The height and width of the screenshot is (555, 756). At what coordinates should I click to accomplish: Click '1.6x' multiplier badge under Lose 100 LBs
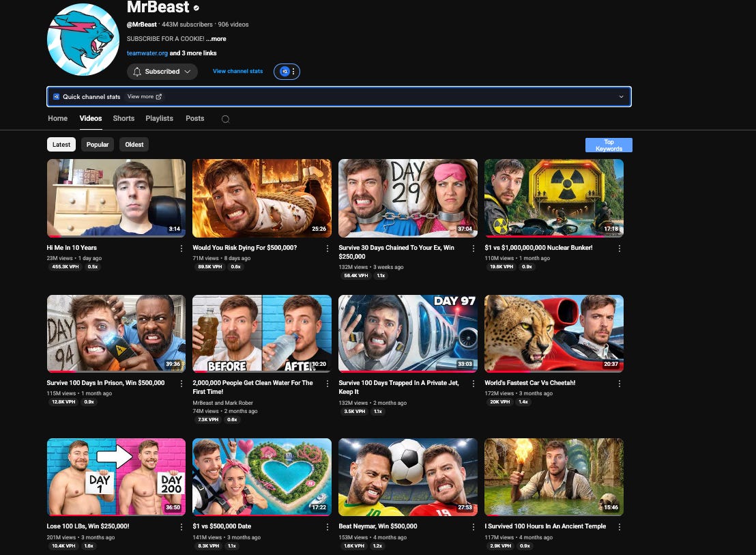point(89,546)
